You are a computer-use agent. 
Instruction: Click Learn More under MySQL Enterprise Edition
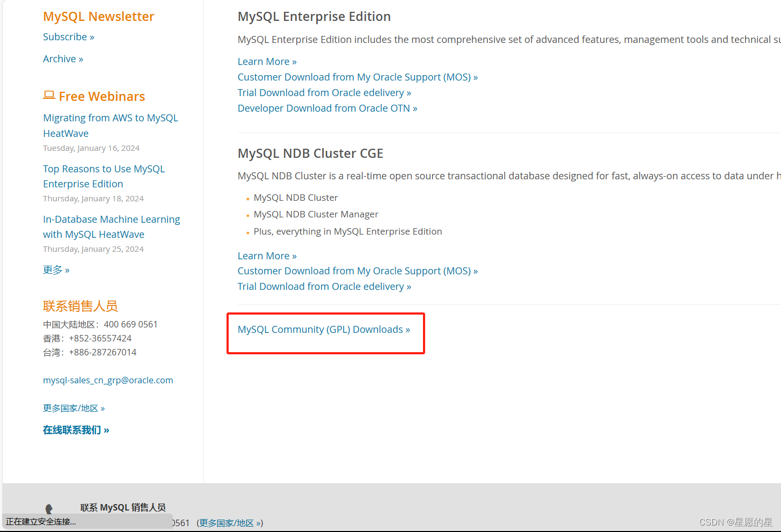click(x=267, y=61)
